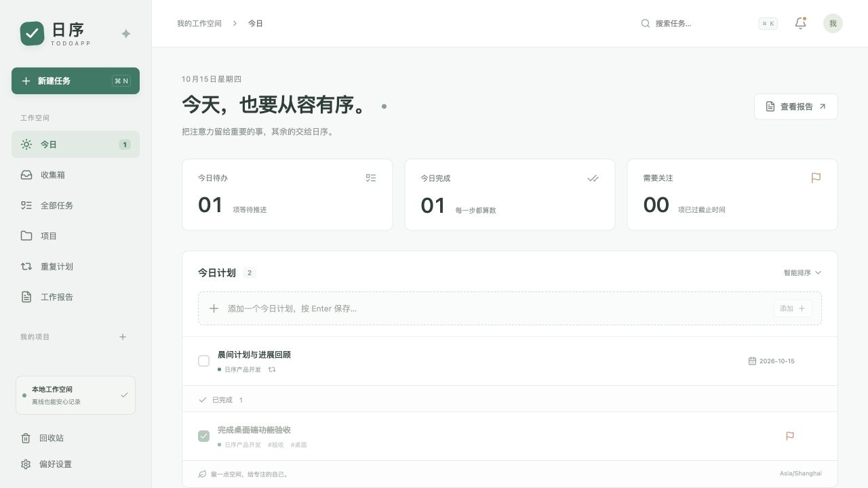Screen dimensions: 868x488
Task: Click the plus icon in the add-plan field
Action: 214,308
